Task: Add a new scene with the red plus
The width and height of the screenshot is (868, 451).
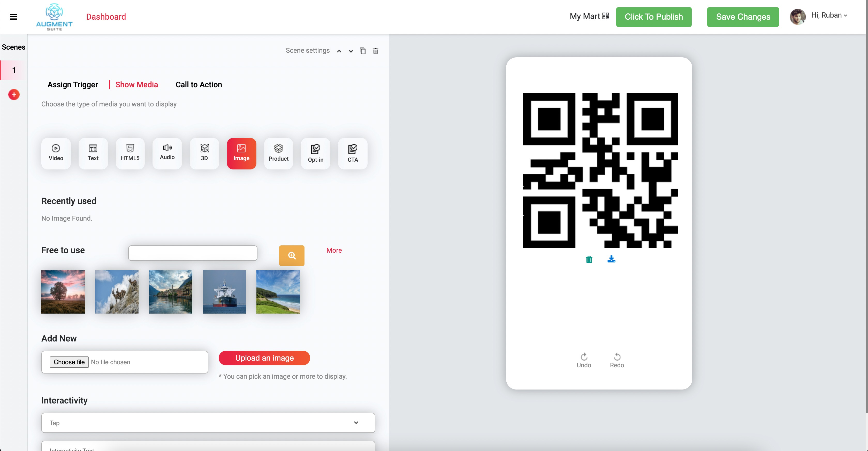Action: [x=14, y=95]
